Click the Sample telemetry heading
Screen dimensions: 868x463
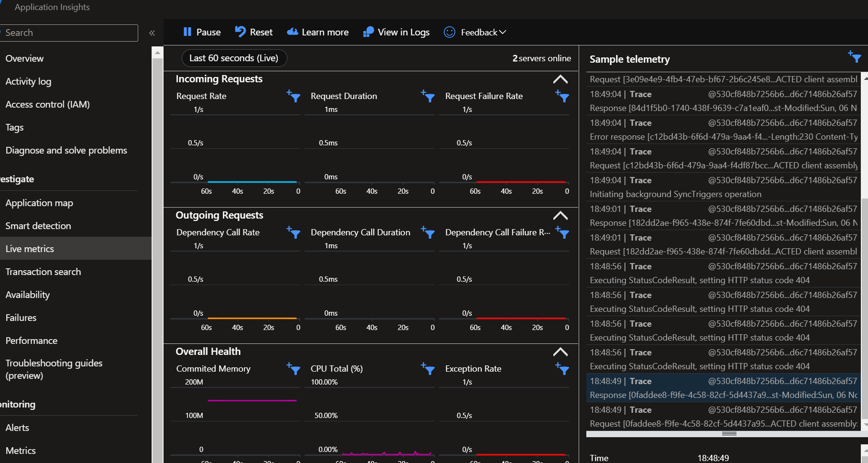(x=629, y=59)
